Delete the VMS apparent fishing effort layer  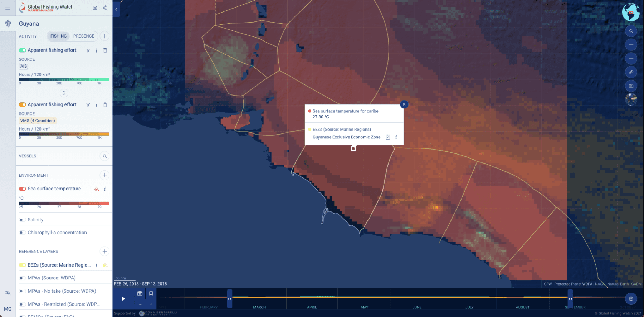click(x=105, y=105)
